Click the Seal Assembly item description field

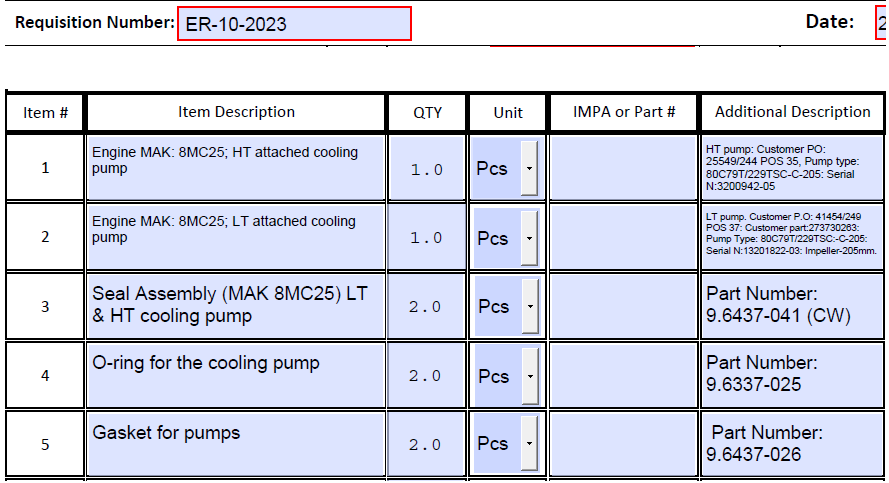(236, 307)
